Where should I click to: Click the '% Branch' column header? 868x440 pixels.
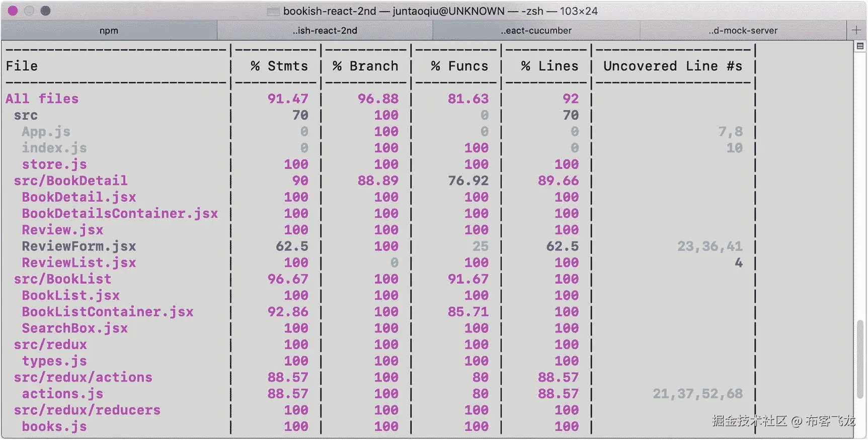tap(365, 66)
